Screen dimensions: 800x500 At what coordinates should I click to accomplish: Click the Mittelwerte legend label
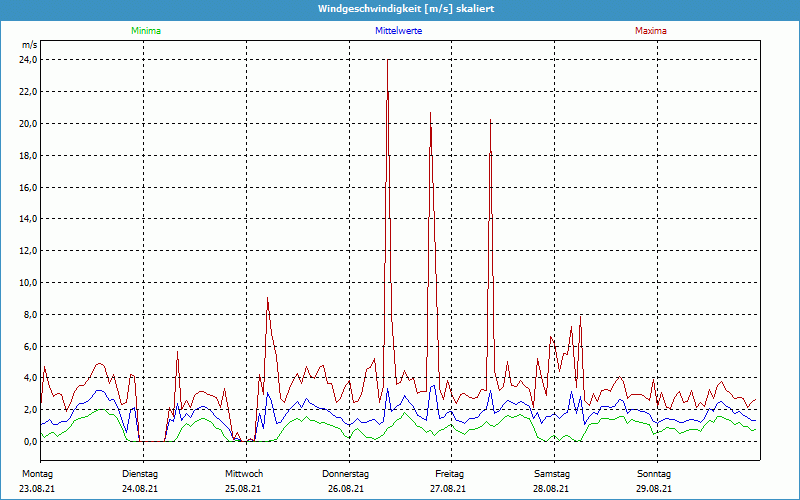[398, 31]
